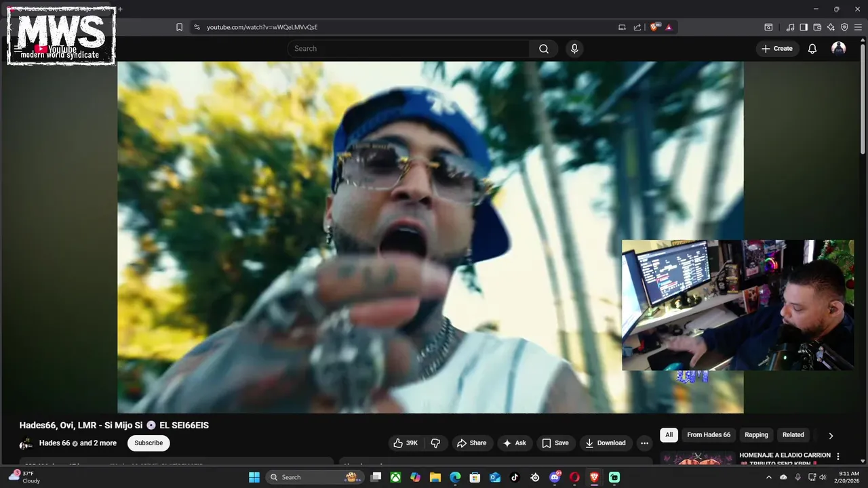The width and height of the screenshot is (868, 488).
Task: Open Homenaje a Eladio Carrion video thumbnail
Action: click(x=698, y=459)
